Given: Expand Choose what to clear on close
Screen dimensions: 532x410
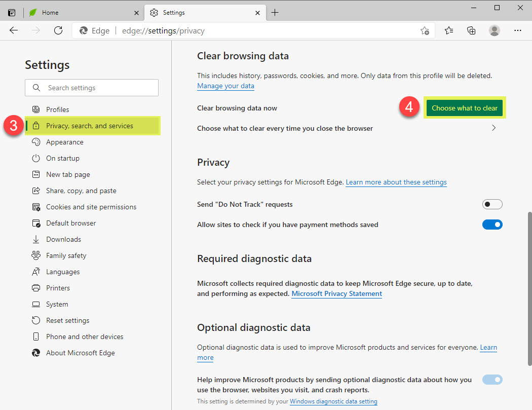Looking at the screenshot, I should (493, 128).
